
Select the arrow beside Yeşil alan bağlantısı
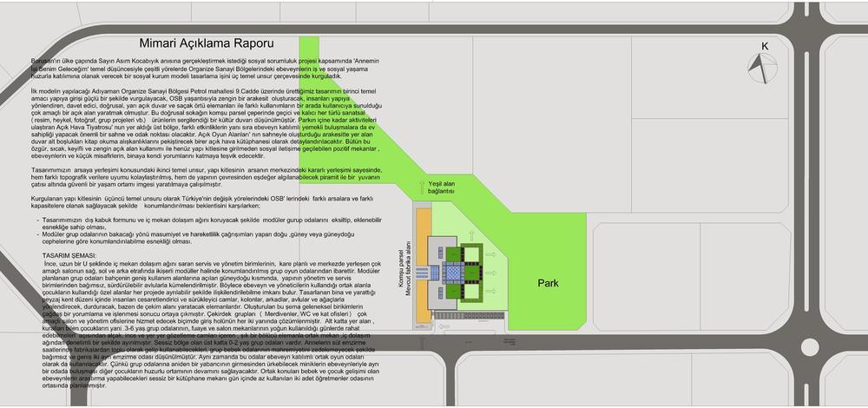[x=423, y=186]
